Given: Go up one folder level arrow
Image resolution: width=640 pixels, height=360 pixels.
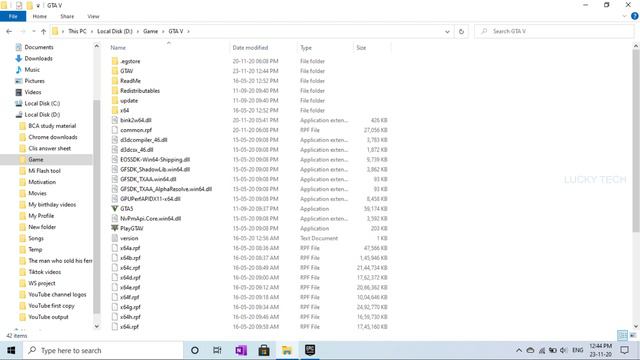Looking at the screenshot, I should [43, 31].
